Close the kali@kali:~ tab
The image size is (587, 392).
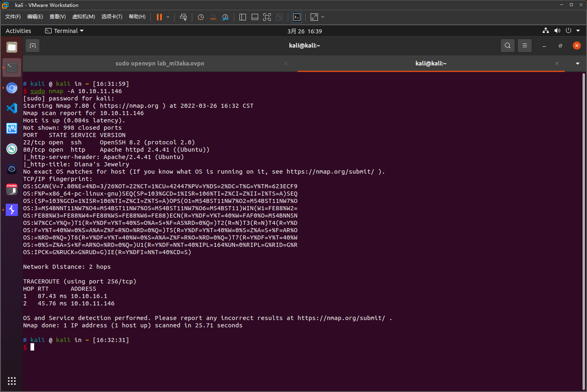557,63
